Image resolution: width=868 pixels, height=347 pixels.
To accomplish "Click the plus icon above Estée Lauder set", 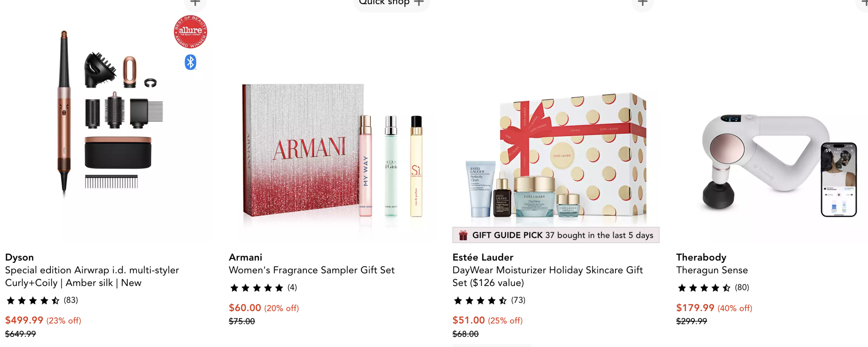I will click(643, 3).
